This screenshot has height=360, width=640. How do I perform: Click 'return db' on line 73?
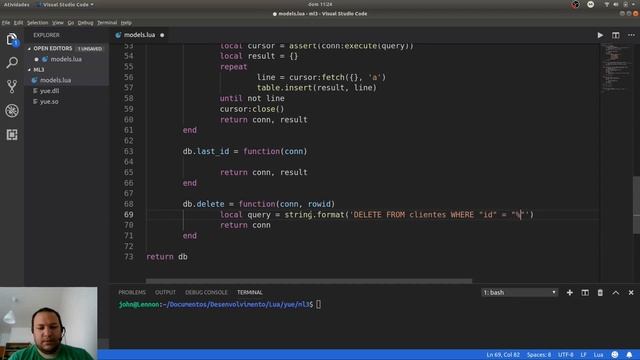pyautogui.click(x=167, y=257)
